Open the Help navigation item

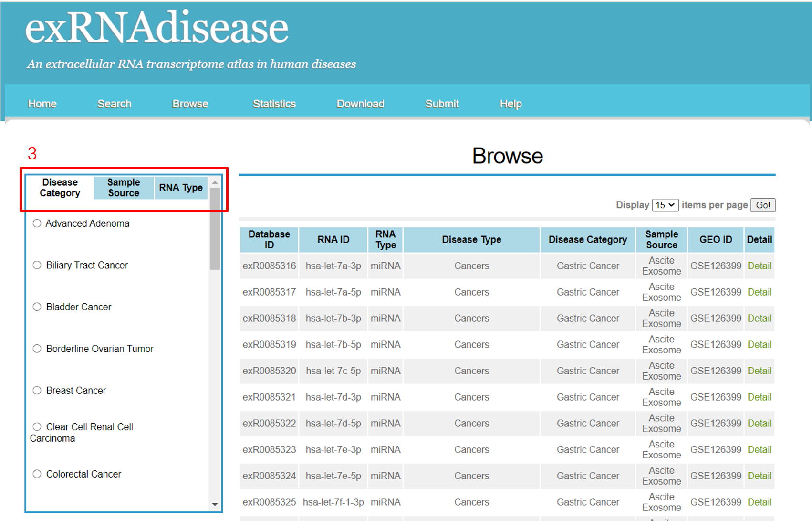tap(510, 104)
